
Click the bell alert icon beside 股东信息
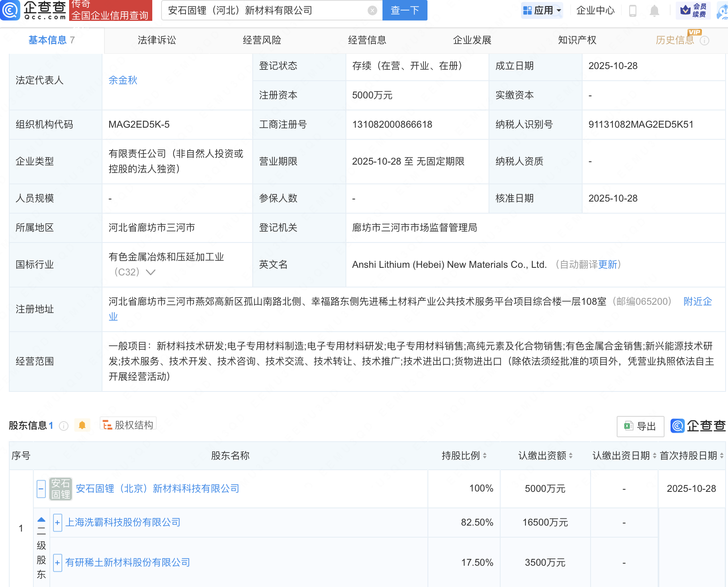coord(82,425)
